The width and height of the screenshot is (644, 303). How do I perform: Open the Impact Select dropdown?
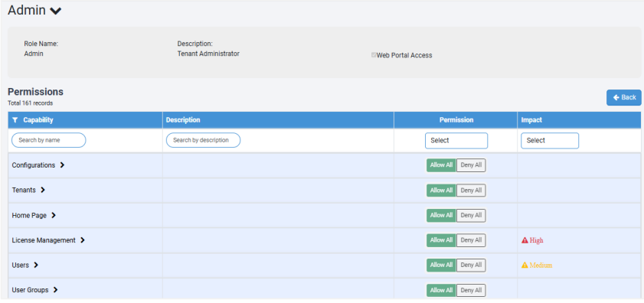click(550, 141)
